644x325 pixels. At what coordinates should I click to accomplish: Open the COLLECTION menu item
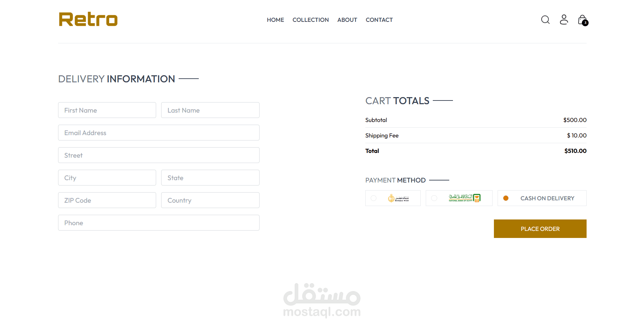(x=311, y=20)
